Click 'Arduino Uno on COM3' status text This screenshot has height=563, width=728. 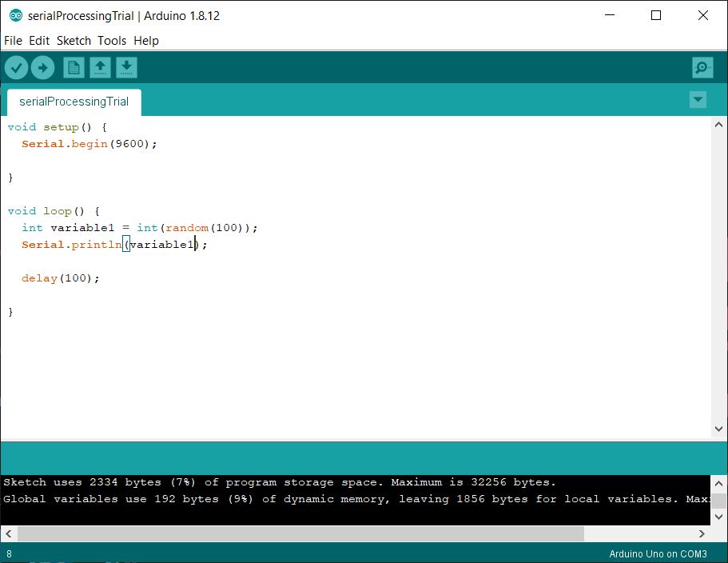pyautogui.click(x=658, y=553)
